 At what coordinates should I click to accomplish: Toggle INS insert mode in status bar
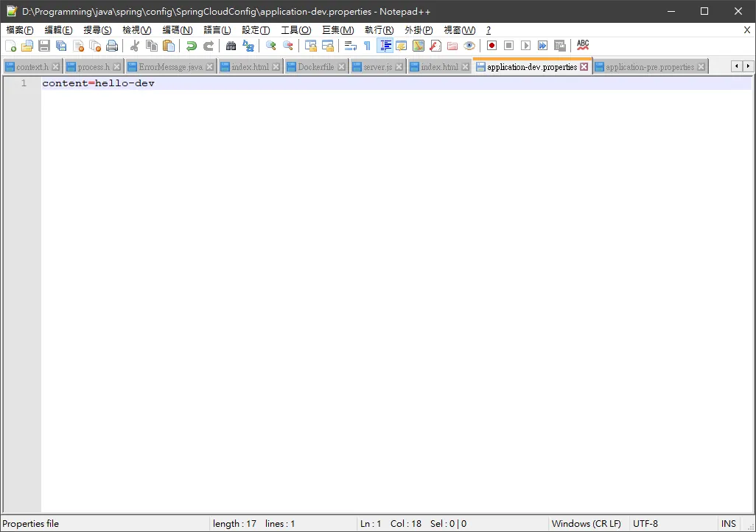coord(729,523)
